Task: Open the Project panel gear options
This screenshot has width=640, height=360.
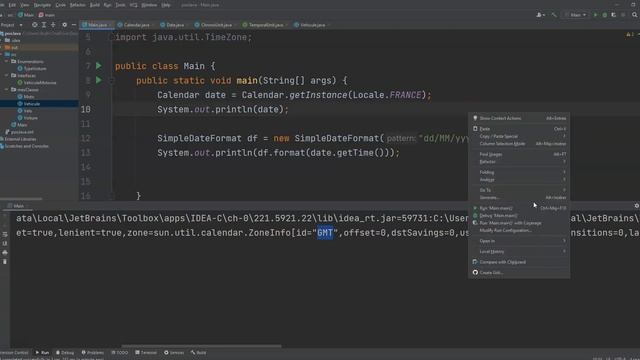Action: coord(64,25)
